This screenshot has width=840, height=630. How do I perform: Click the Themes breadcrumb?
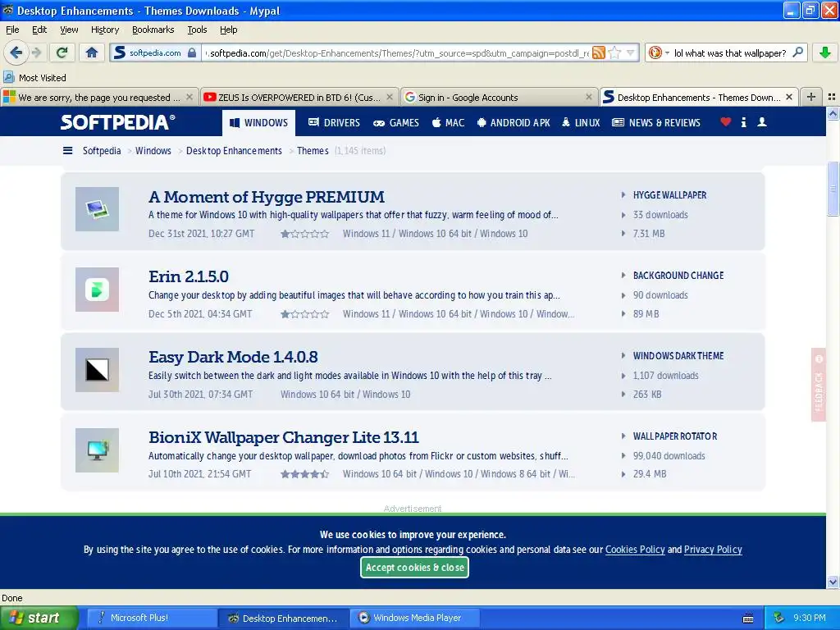click(313, 151)
